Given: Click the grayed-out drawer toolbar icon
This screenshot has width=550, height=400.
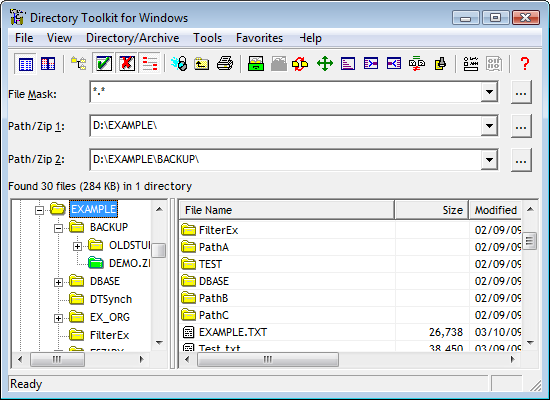Looking at the screenshot, I should click(x=279, y=64).
